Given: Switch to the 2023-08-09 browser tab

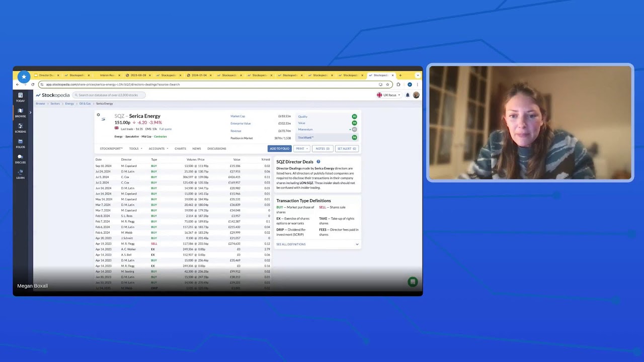Looking at the screenshot, I should tap(137, 75).
